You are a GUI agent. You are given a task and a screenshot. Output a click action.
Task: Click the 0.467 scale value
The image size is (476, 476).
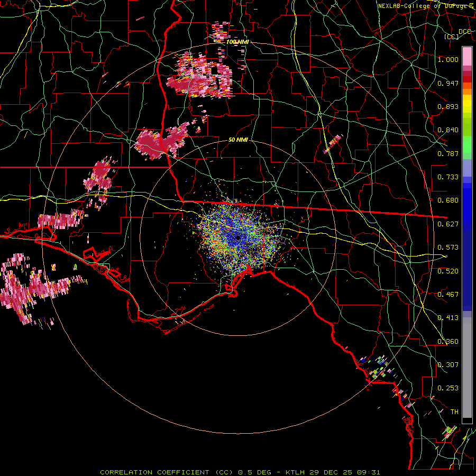click(448, 295)
